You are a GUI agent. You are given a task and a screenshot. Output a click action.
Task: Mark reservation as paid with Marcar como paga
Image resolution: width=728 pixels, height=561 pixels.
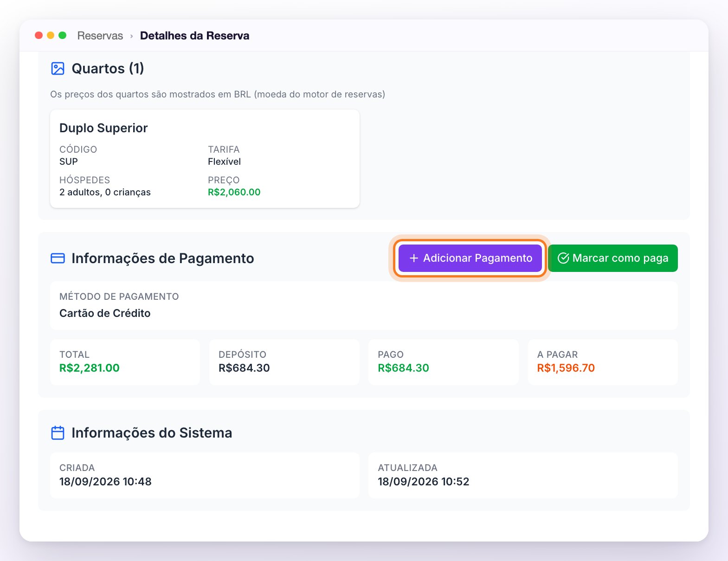point(612,258)
